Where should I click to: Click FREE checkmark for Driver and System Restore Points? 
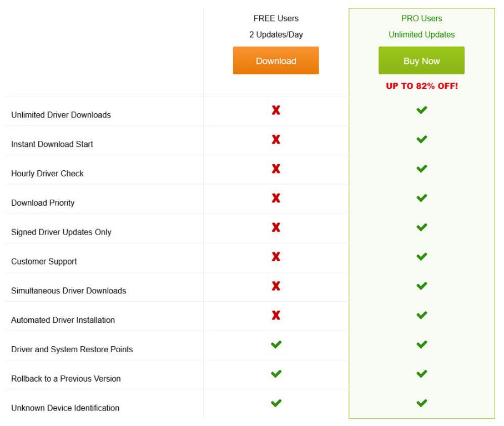click(276, 345)
